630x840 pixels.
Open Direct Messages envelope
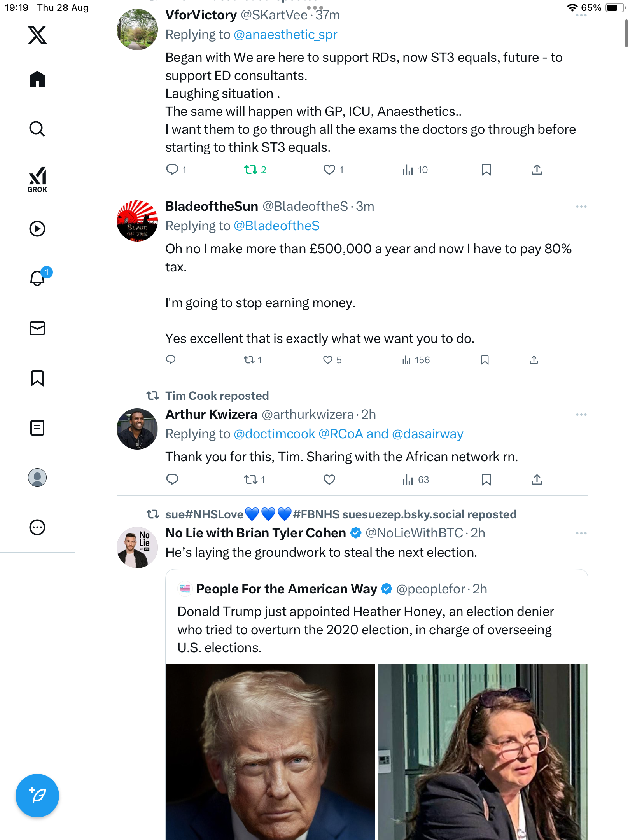coord(37,328)
